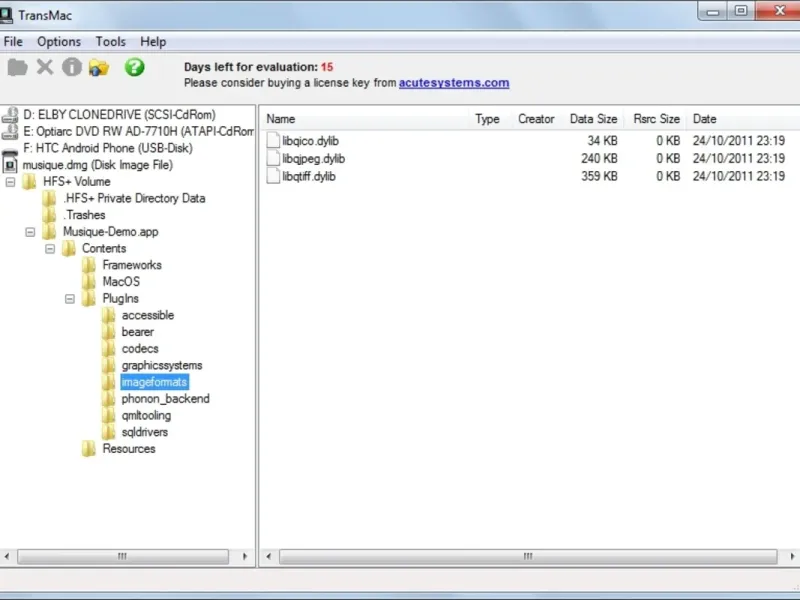The width and height of the screenshot is (800, 600).
Task: Click the Frameworks folder icon
Action: pyautogui.click(x=89, y=265)
